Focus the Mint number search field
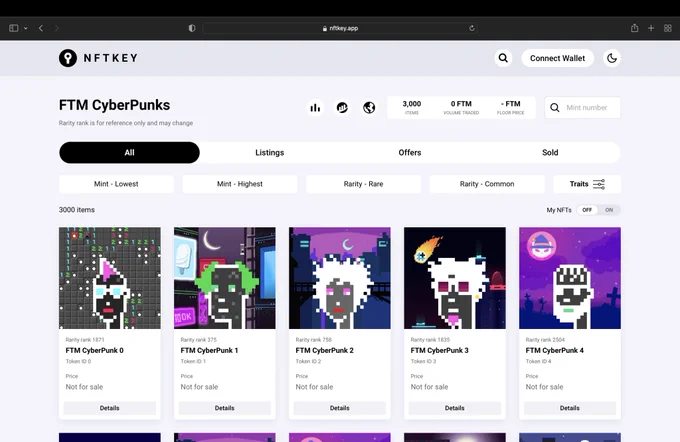This screenshot has width=680, height=442. pyautogui.click(x=582, y=108)
